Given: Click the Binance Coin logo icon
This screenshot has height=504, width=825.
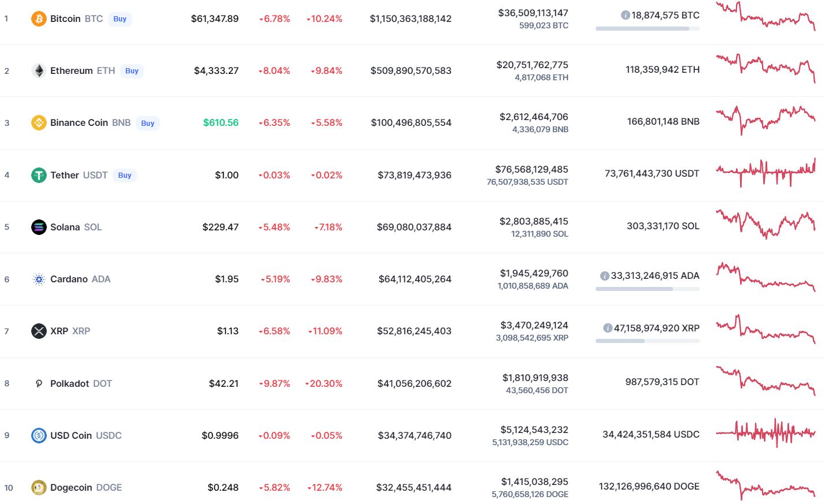Looking at the screenshot, I should (x=39, y=123).
